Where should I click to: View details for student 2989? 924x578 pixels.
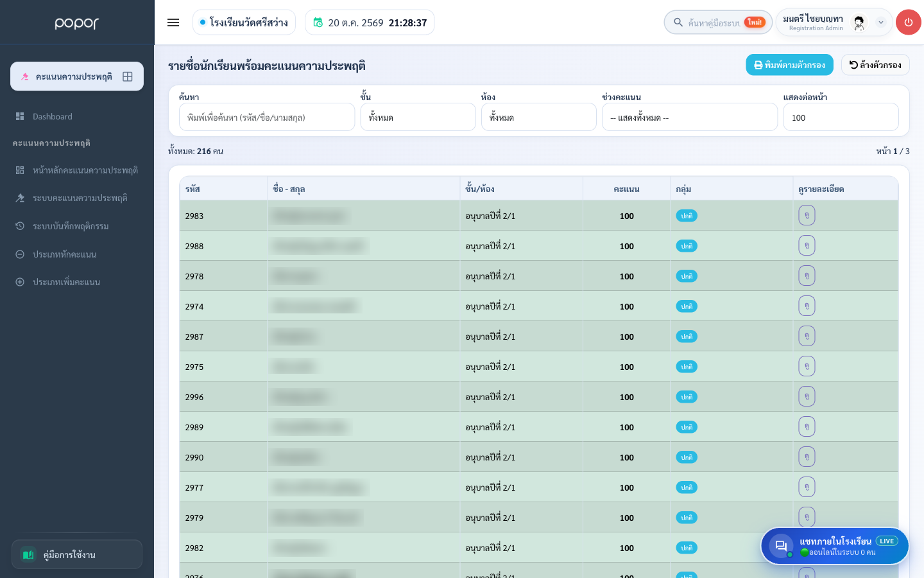[807, 426]
